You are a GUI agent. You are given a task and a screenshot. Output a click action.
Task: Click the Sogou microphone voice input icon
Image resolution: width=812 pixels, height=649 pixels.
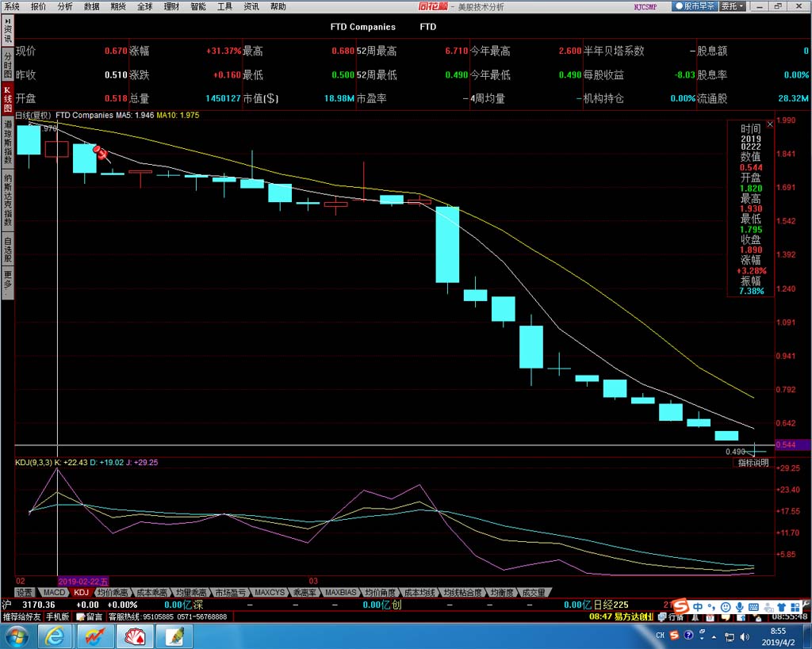(740, 606)
